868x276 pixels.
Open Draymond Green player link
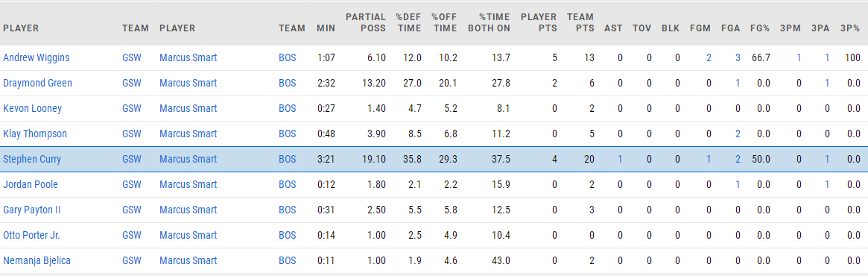(x=38, y=83)
